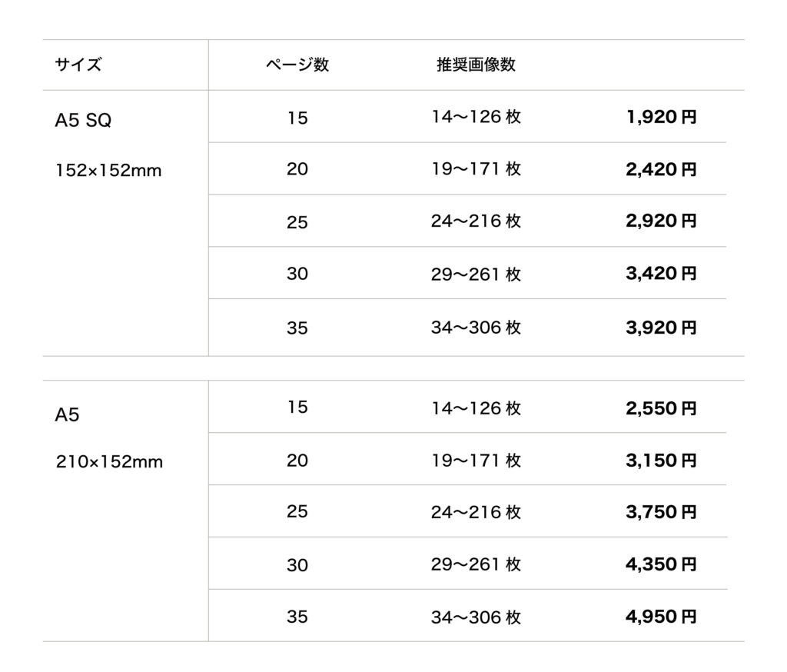Image resolution: width=787 pixels, height=672 pixels.
Task: Click the 1,920円 price
Action: click(x=661, y=118)
